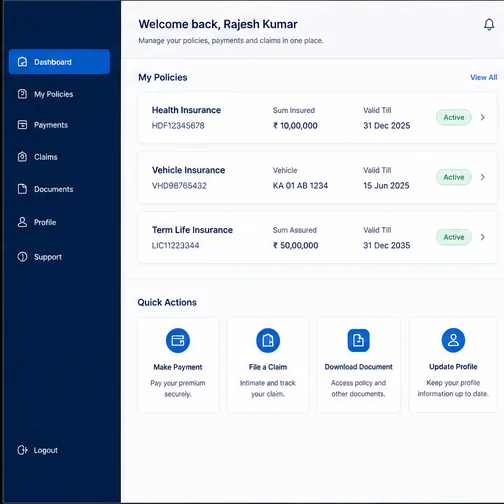Click the File a Claim icon

coord(268,340)
